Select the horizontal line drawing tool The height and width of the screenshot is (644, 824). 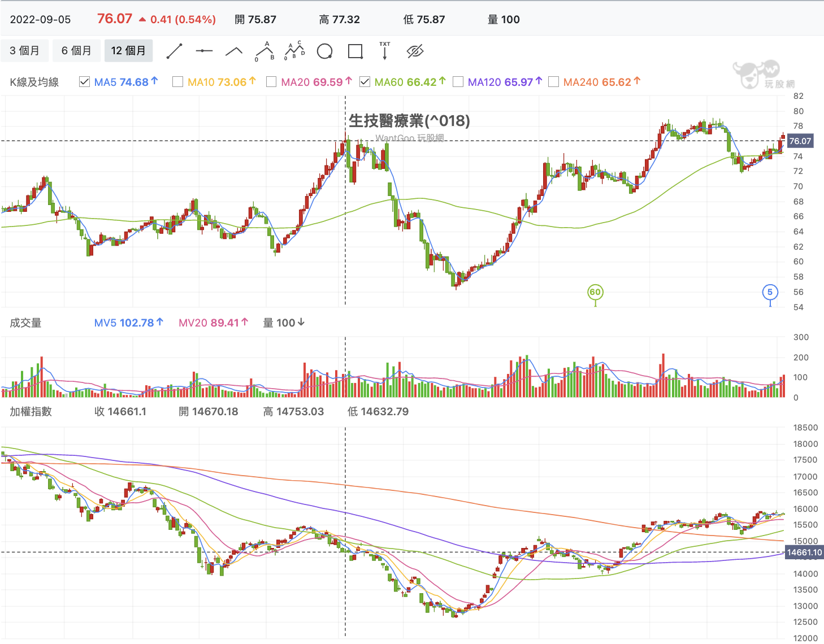204,51
